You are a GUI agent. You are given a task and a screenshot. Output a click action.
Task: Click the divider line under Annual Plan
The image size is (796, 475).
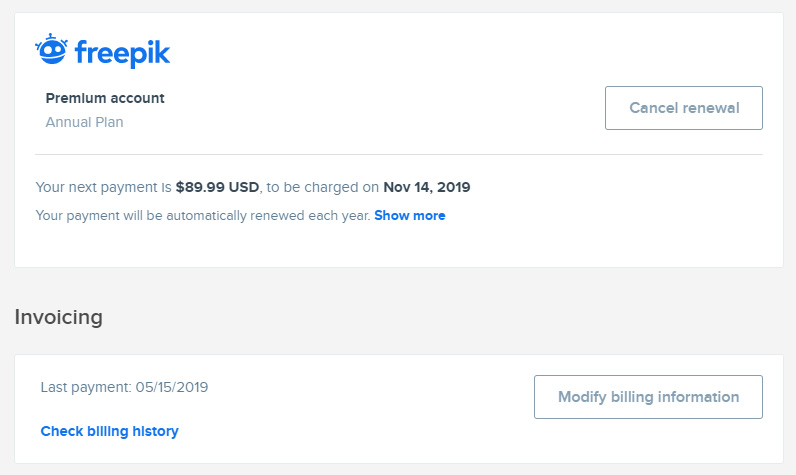click(399, 154)
